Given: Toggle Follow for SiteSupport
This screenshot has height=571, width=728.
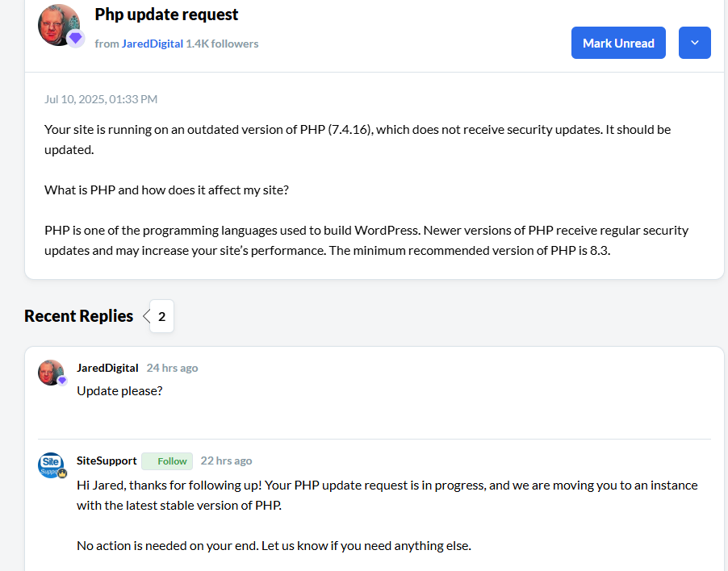Looking at the screenshot, I should click(167, 461).
